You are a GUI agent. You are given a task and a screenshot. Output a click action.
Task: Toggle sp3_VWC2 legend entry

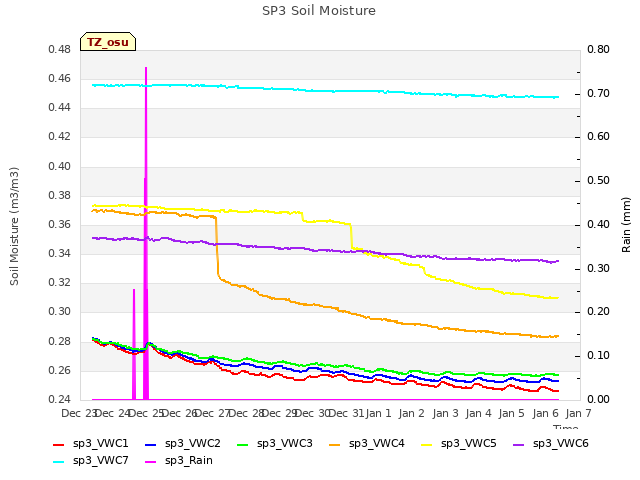click(183, 444)
